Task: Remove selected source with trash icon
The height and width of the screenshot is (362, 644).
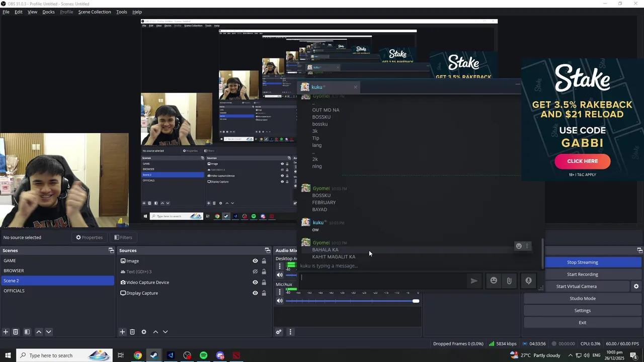Action: [132, 332]
